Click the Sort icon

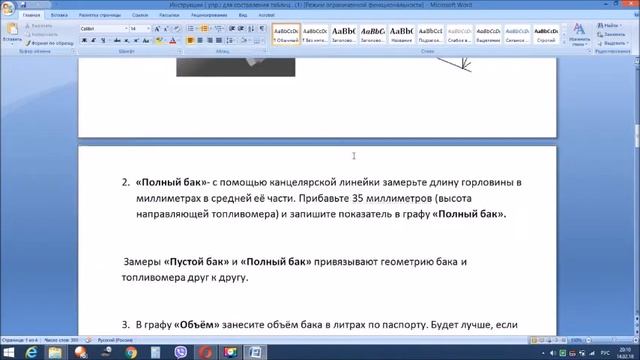251,29
